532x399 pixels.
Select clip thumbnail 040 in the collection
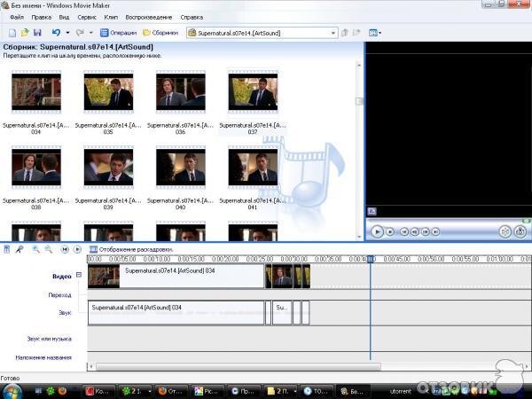click(x=181, y=168)
